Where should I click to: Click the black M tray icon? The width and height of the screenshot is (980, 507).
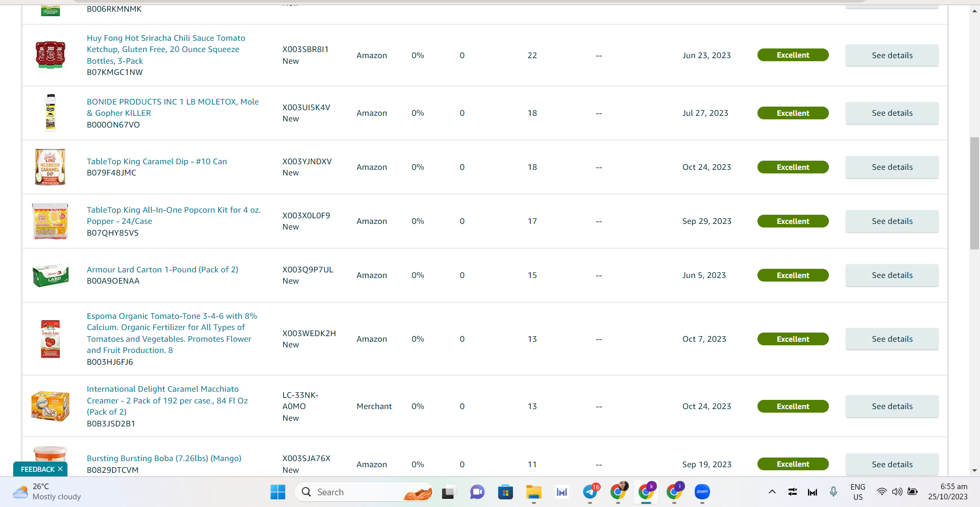(813, 492)
